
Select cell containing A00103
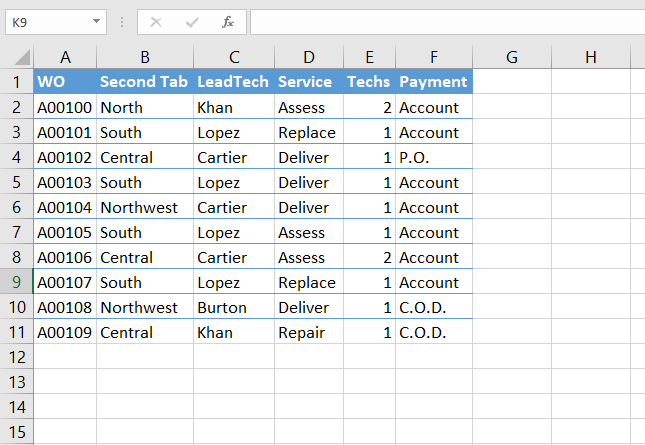pyautogui.click(x=65, y=182)
